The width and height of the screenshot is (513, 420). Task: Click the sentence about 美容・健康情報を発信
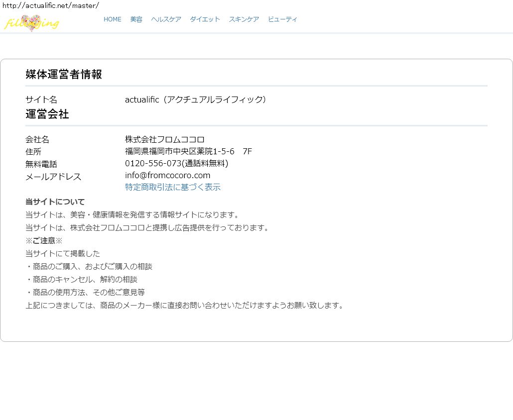[133, 215]
